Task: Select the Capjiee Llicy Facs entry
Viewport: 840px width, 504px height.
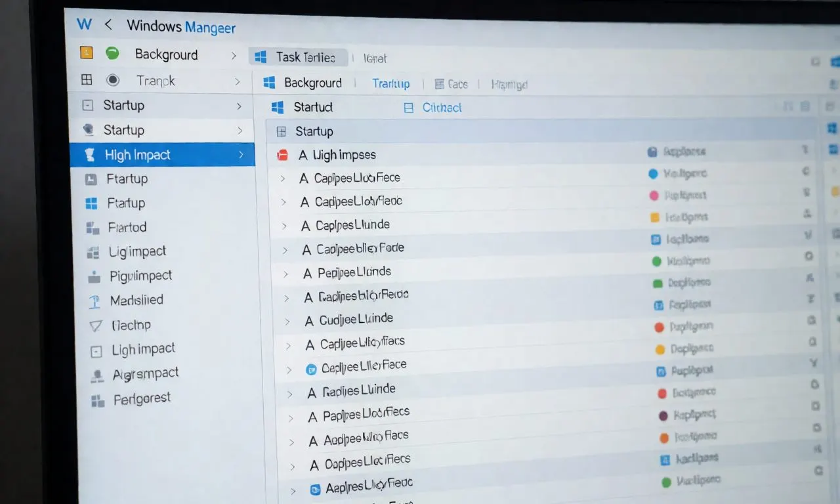Action: click(x=362, y=343)
